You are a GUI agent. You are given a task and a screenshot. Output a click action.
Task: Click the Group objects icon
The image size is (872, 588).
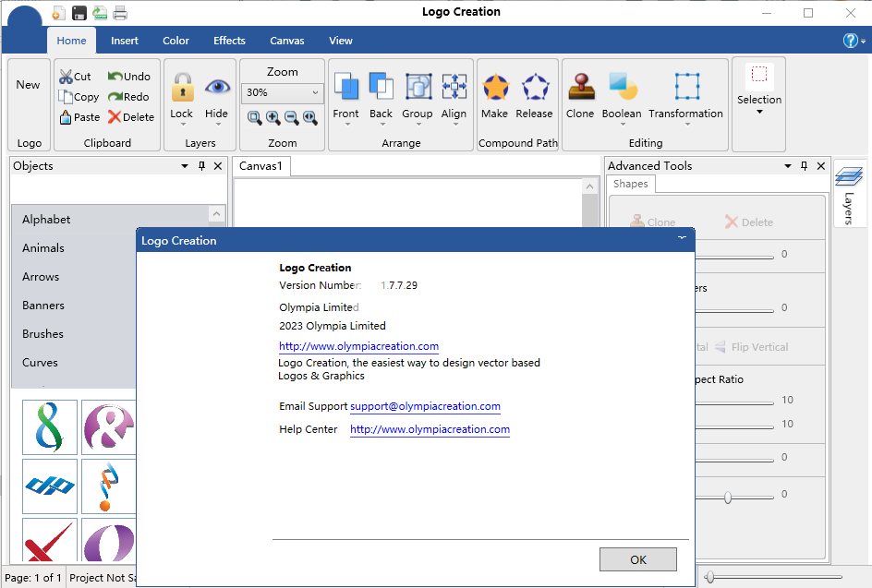pyautogui.click(x=418, y=86)
